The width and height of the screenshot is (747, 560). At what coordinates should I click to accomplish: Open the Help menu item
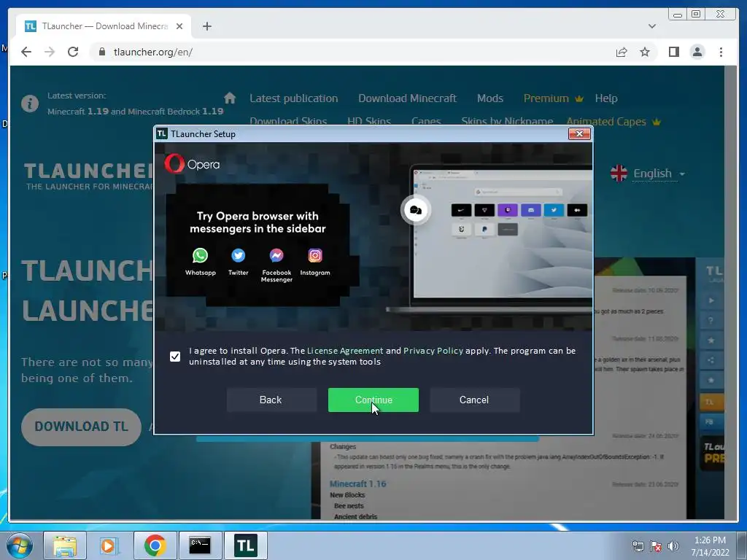[x=606, y=98]
